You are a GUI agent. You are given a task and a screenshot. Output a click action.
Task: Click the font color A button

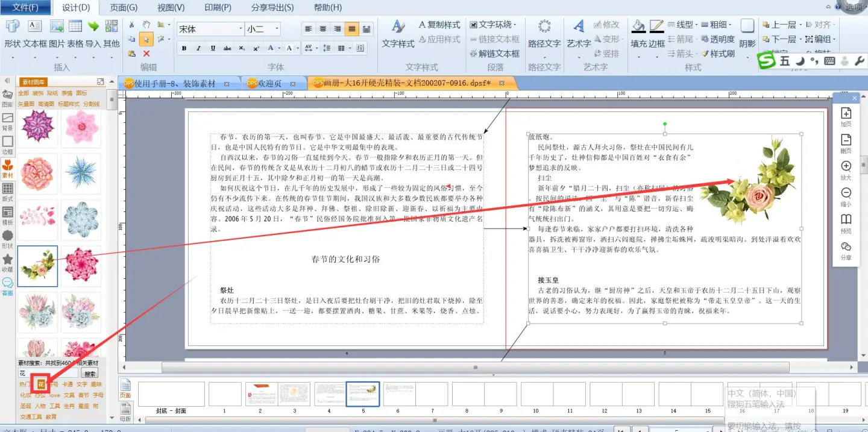tap(271, 48)
